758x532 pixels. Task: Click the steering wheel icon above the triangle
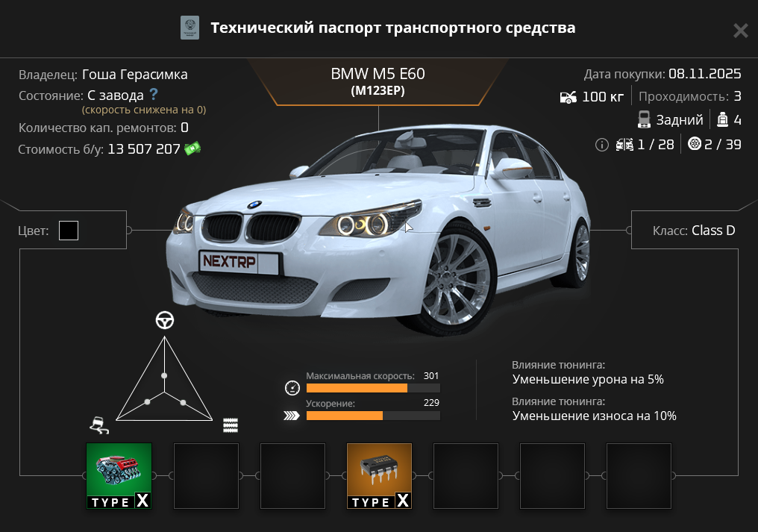coord(165,320)
